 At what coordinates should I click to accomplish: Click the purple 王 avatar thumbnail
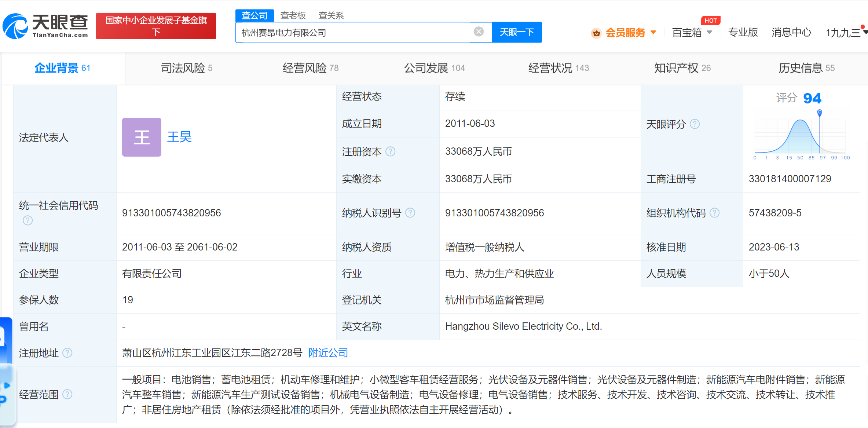pyautogui.click(x=142, y=137)
